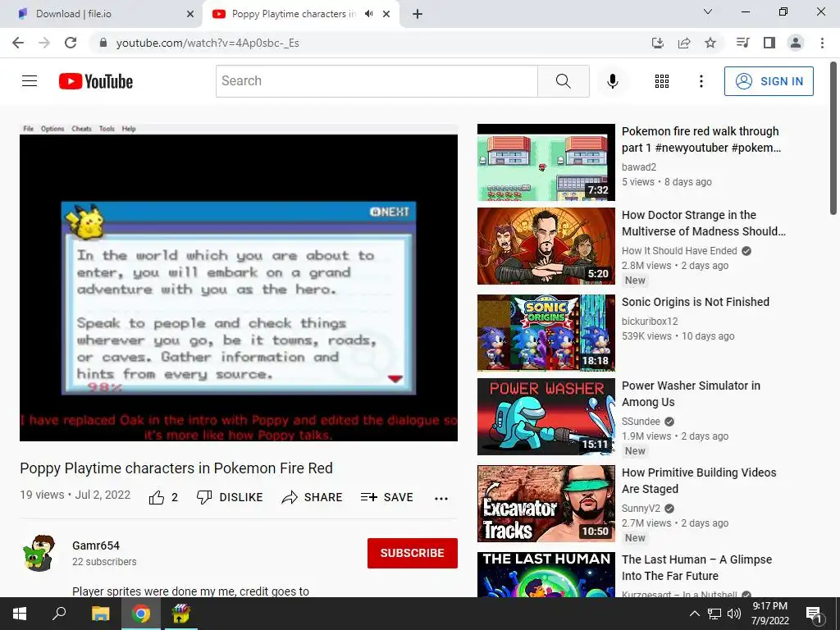Open WinRAR from the taskbar
This screenshot has width=840, height=630.
pos(180,614)
